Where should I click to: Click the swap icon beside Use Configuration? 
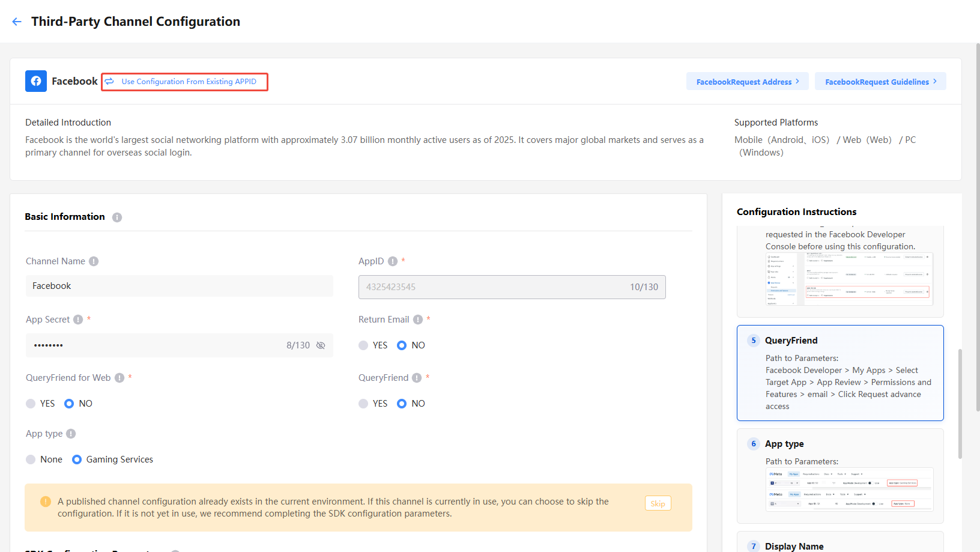tap(110, 82)
